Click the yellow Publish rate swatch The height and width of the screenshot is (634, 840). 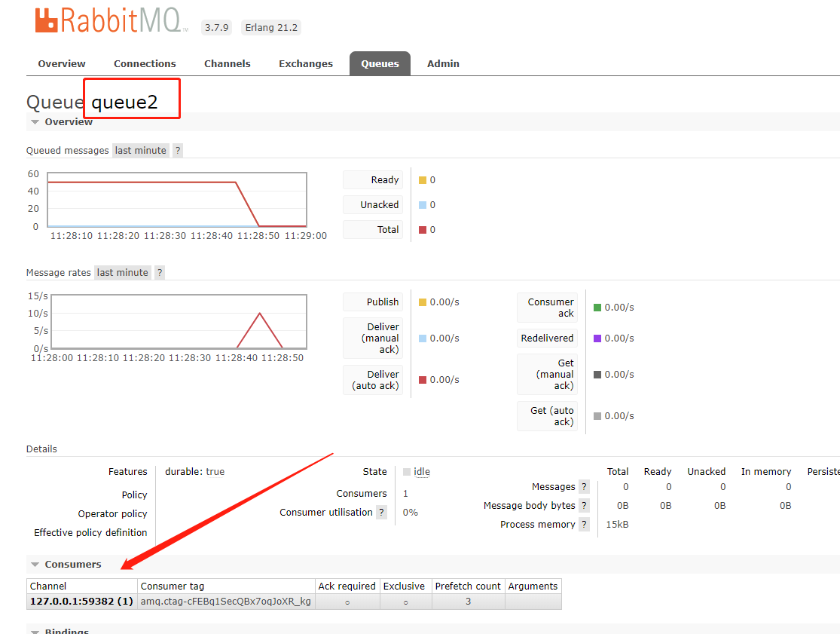click(x=423, y=302)
